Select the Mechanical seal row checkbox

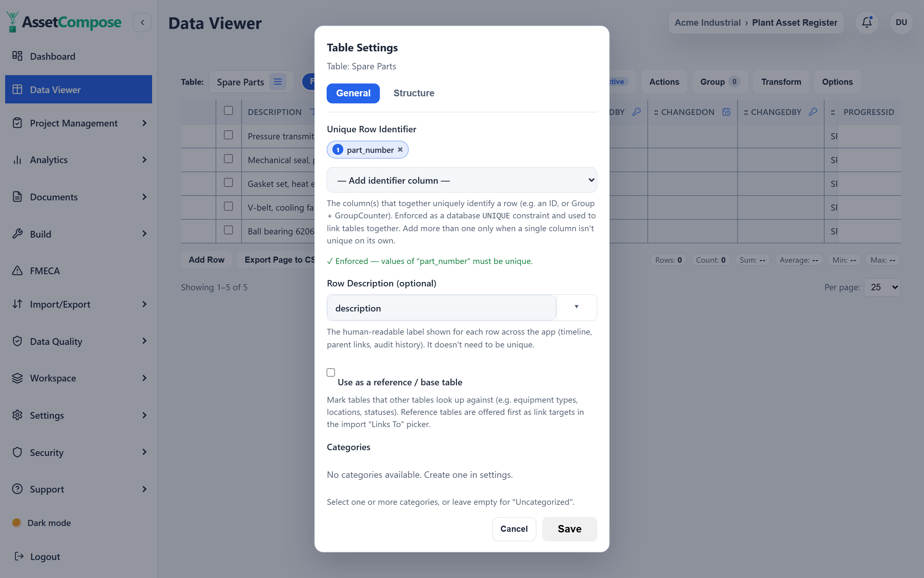point(228,159)
